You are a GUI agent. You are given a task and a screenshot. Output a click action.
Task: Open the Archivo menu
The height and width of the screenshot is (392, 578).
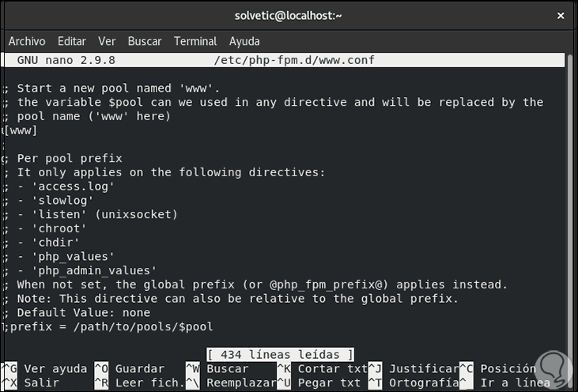(x=27, y=41)
